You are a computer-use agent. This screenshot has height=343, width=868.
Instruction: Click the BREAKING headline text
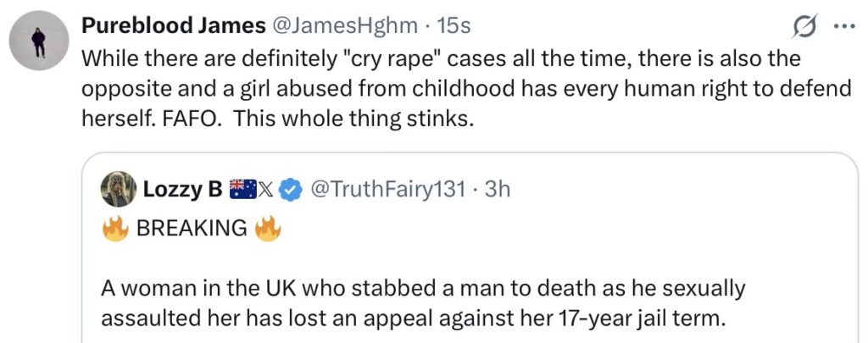[x=191, y=228]
